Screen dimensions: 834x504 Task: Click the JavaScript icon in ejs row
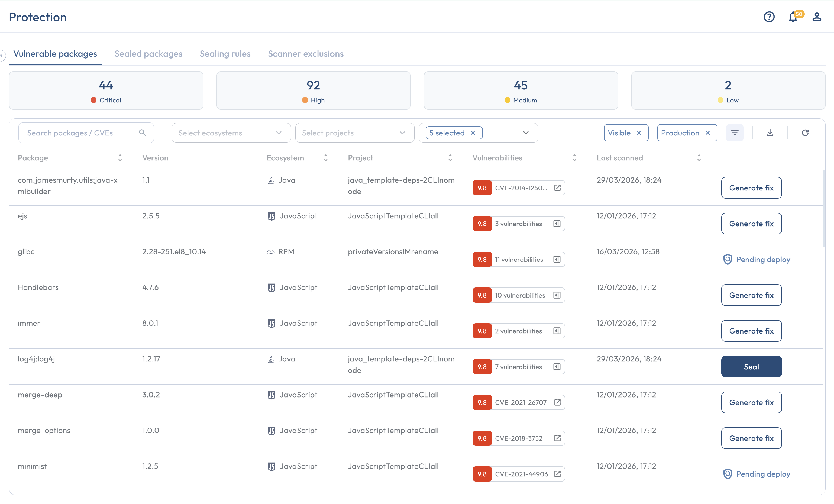tap(271, 216)
